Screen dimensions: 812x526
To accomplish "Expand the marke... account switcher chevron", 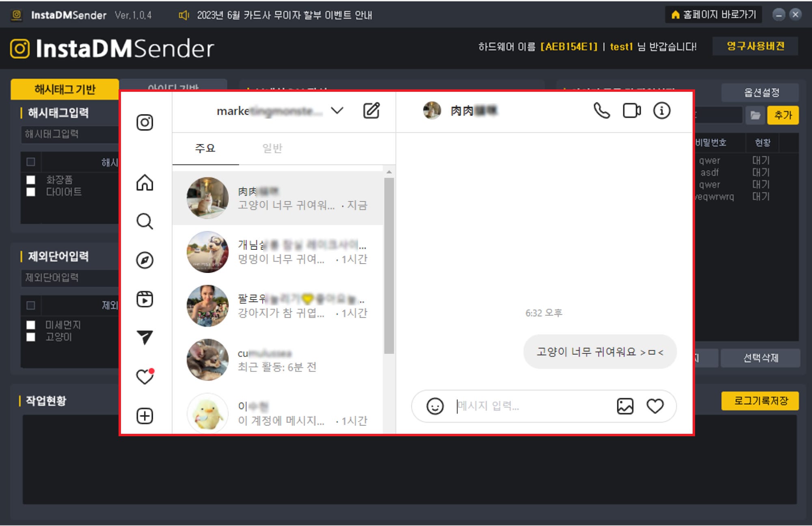I will click(337, 110).
